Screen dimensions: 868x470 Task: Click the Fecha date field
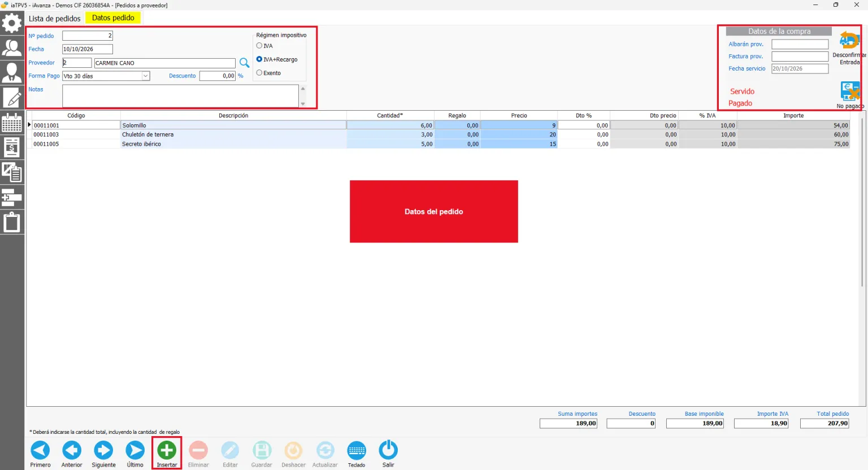(88, 49)
